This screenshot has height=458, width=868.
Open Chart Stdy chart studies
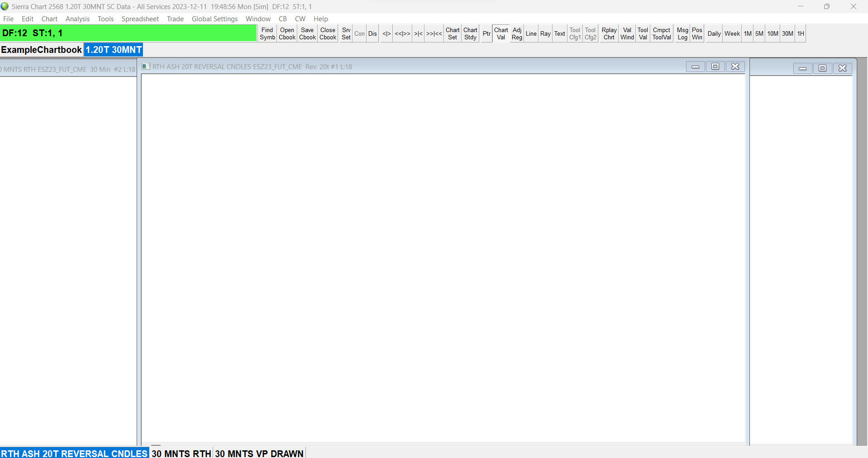(x=470, y=33)
